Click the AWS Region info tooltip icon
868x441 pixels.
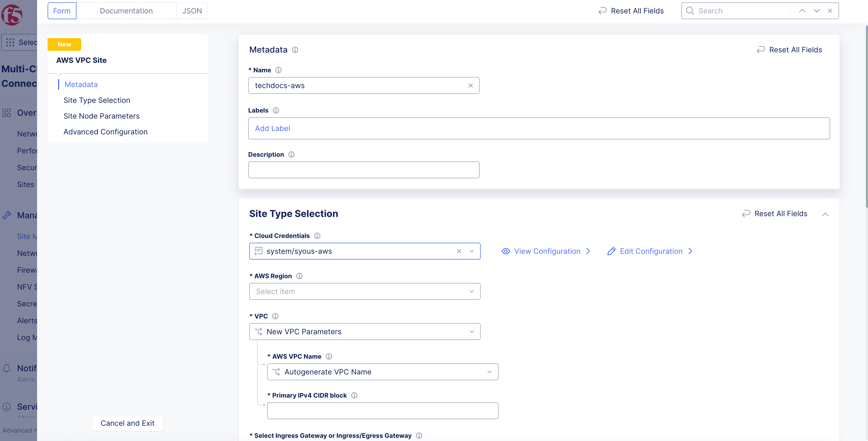click(298, 276)
